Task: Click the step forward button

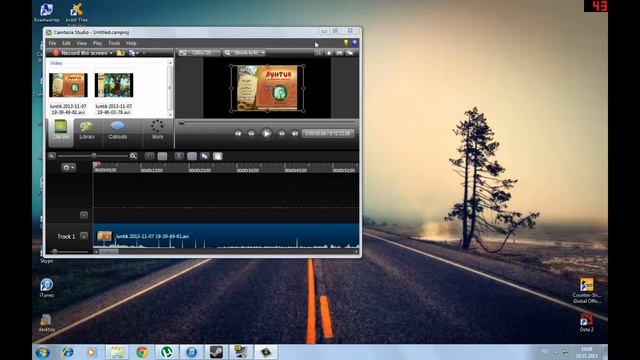Action: tap(282, 133)
